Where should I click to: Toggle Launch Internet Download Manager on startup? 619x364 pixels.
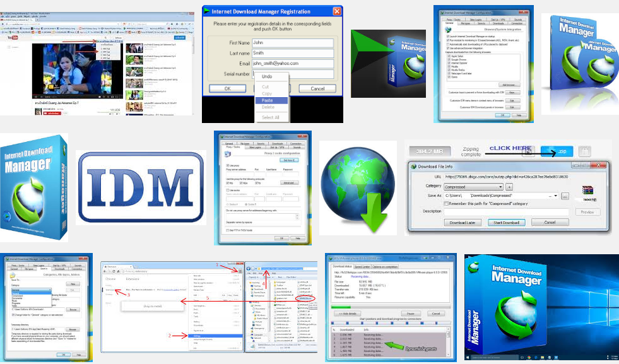(448, 37)
